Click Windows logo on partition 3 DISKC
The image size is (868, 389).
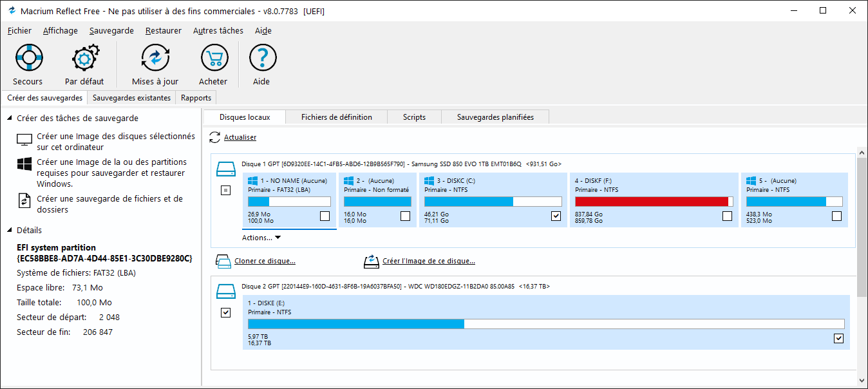coord(429,181)
